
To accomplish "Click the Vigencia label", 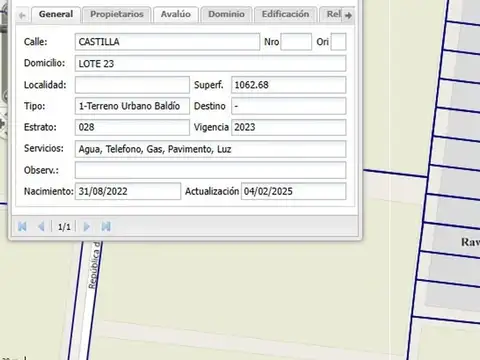I will click(x=211, y=127).
